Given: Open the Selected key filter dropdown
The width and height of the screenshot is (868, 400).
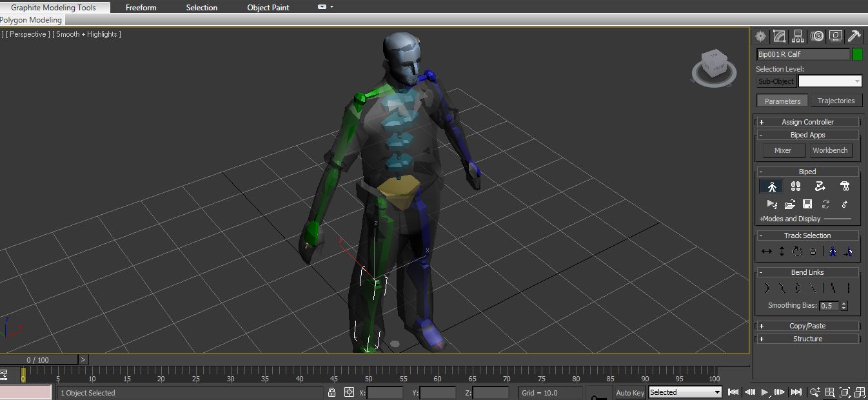Looking at the screenshot, I should point(685,392).
